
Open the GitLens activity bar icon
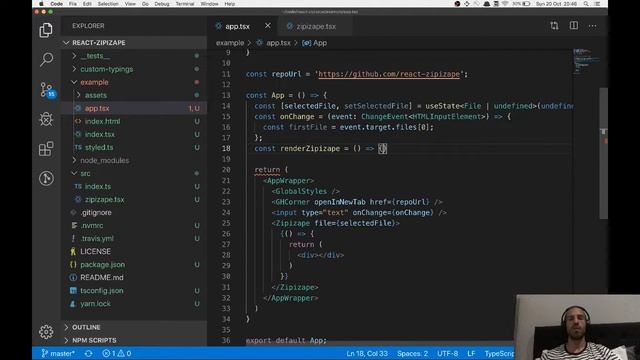tap(46, 178)
